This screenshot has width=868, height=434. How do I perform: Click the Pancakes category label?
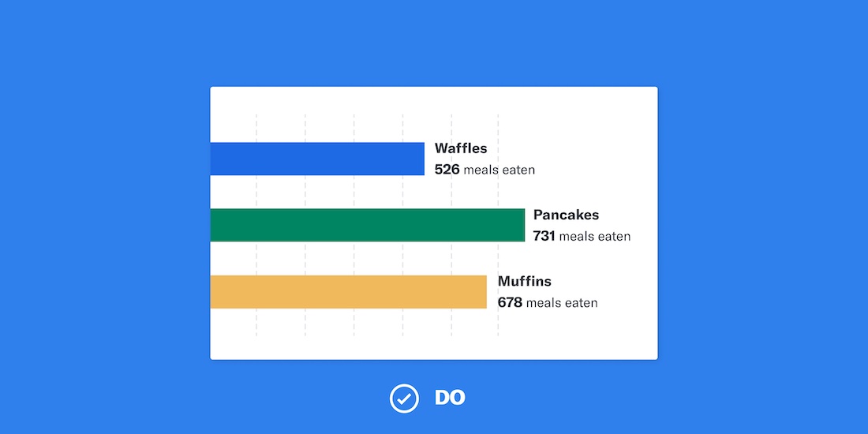pos(566,215)
